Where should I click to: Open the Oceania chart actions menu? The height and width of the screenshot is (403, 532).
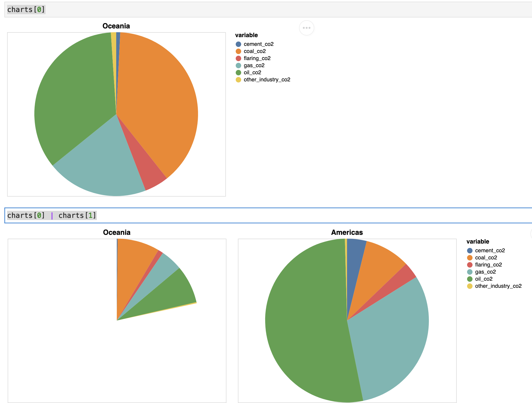306,28
